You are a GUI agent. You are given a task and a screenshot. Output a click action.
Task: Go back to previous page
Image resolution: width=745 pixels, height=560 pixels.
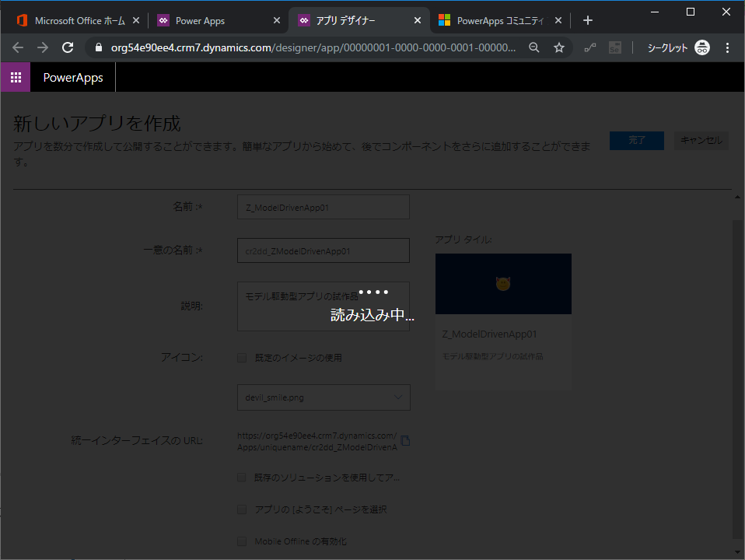18,47
